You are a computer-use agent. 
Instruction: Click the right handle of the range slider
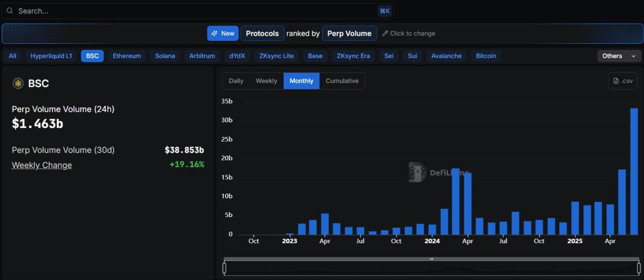tap(639, 268)
